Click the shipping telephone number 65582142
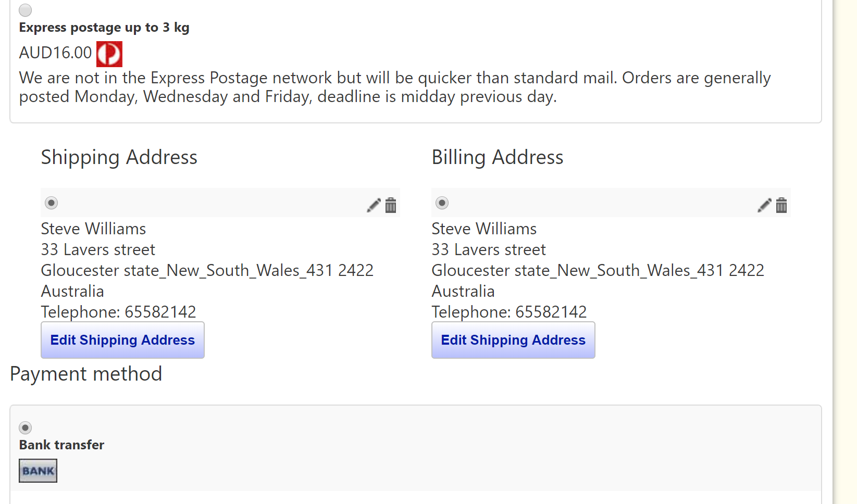The width and height of the screenshot is (857, 504). (160, 312)
